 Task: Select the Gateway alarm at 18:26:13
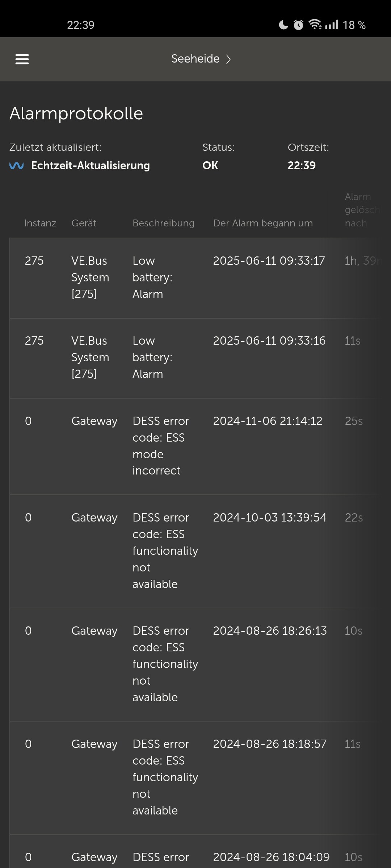click(x=195, y=664)
